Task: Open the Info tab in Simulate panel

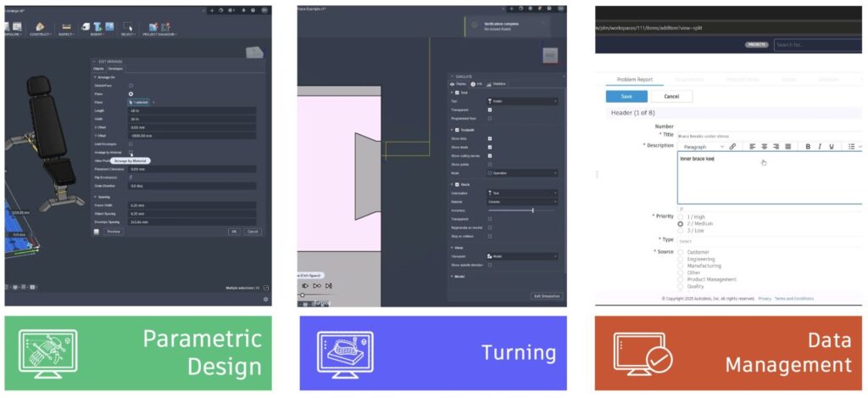Action: click(476, 84)
